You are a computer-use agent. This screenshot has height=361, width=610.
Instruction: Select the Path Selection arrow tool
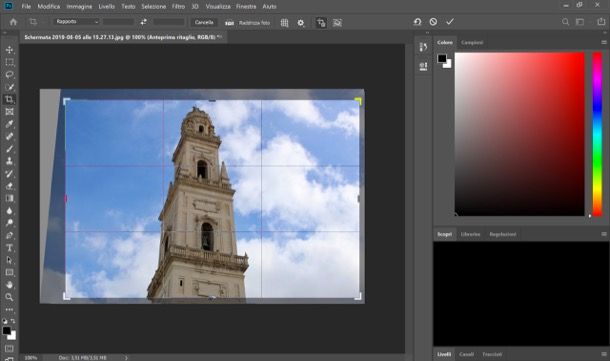pos(9,260)
